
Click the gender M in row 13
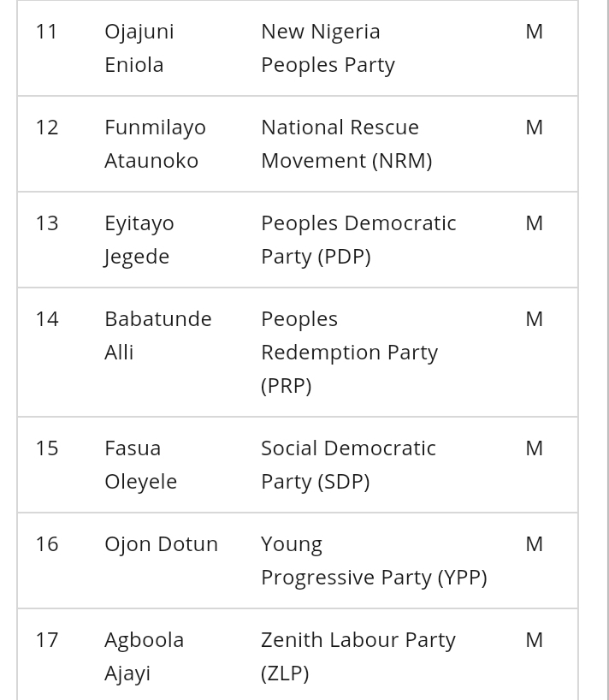pos(534,223)
